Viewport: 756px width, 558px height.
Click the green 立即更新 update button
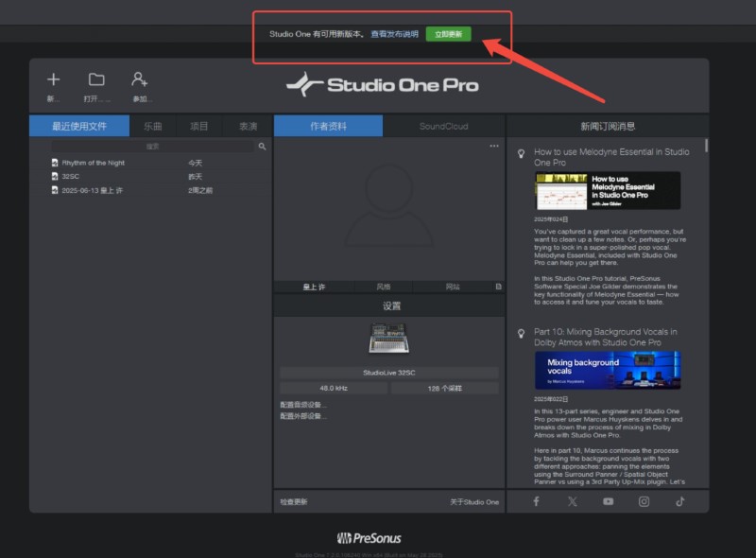click(448, 34)
